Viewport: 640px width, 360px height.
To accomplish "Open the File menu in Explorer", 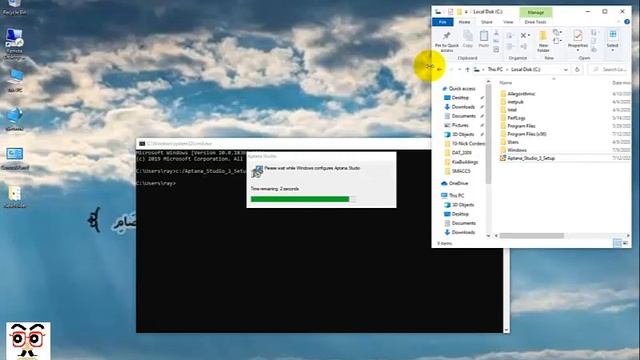I will (442, 22).
